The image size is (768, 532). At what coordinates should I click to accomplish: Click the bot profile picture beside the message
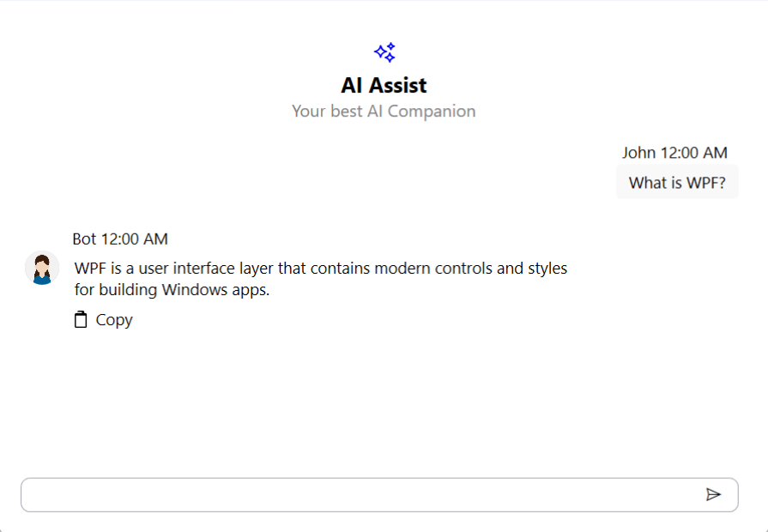(41, 268)
